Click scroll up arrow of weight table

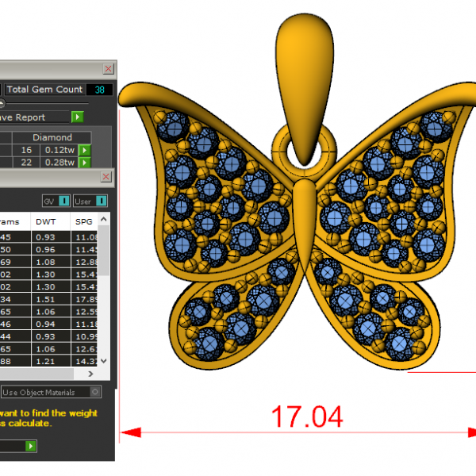pyautogui.click(x=103, y=219)
